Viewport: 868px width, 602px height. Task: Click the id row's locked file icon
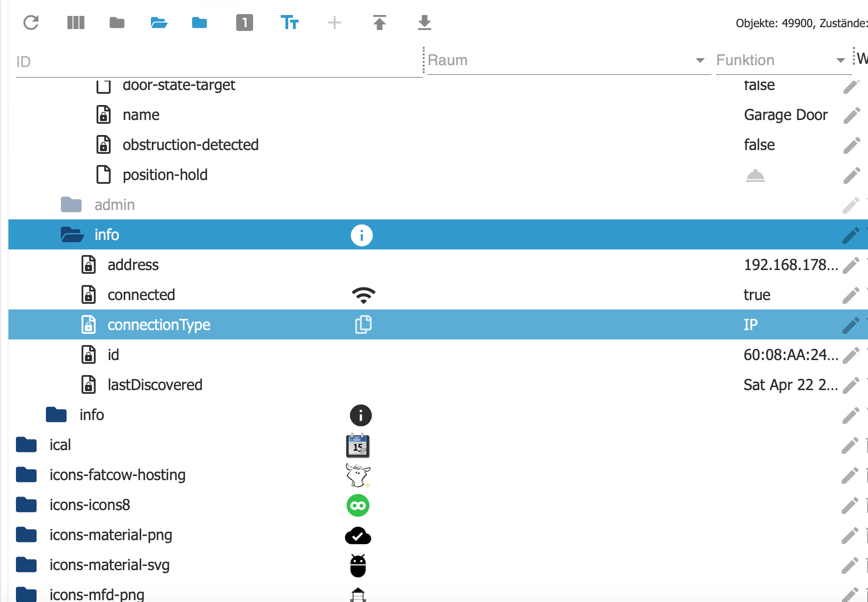tap(89, 354)
